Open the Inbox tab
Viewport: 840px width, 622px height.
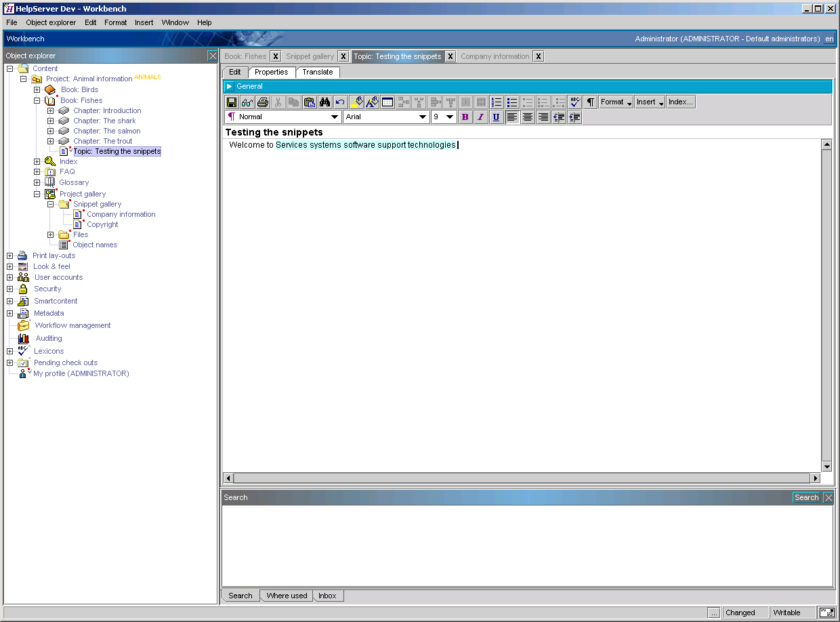tap(328, 596)
